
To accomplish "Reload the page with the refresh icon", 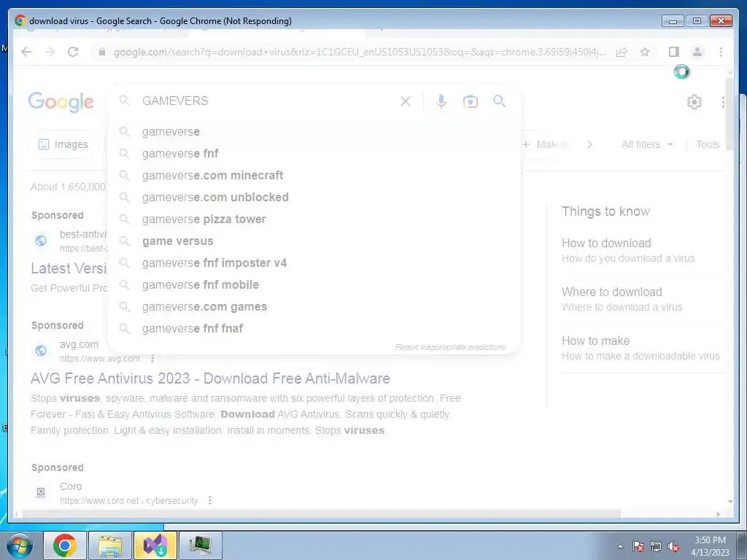I will pyautogui.click(x=73, y=52).
